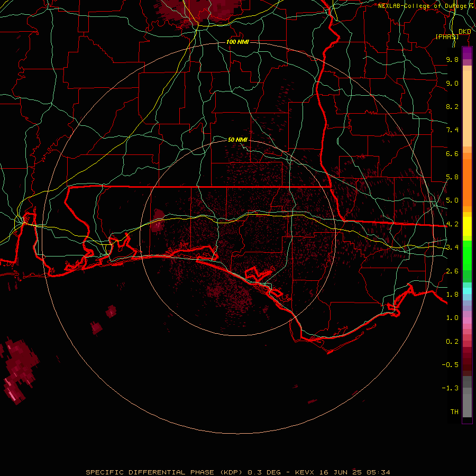476x476 pixels.
Task: Select the -0.5 legend value
Action: pyautogui.click(x=450, y=365)
